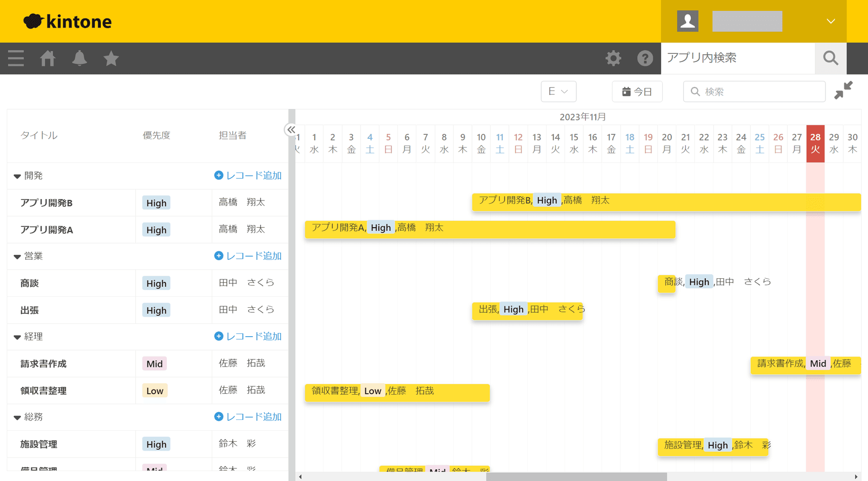Click the 請求書作成 gantt bar
868x481 pixels.
(806, 365)
